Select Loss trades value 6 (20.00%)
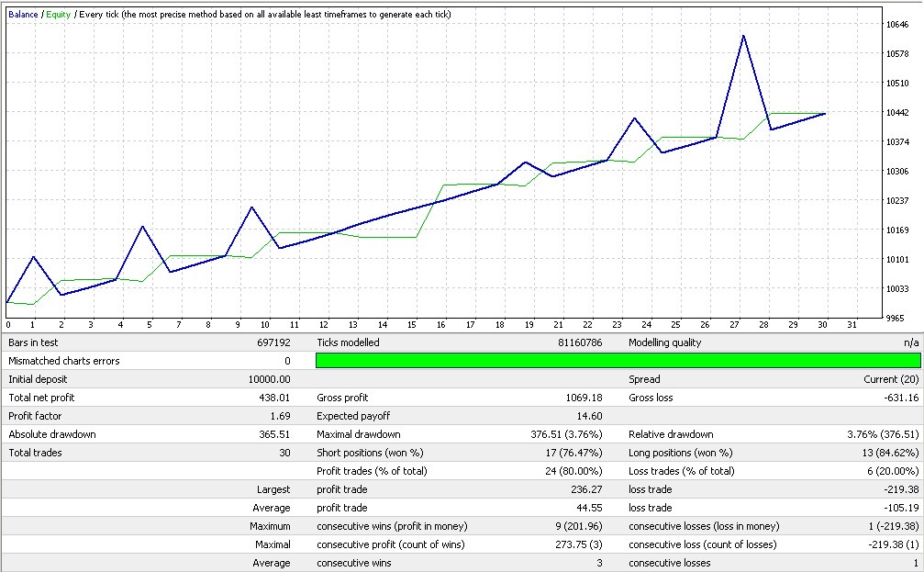The image size is (924, 572). click(893, 471)
